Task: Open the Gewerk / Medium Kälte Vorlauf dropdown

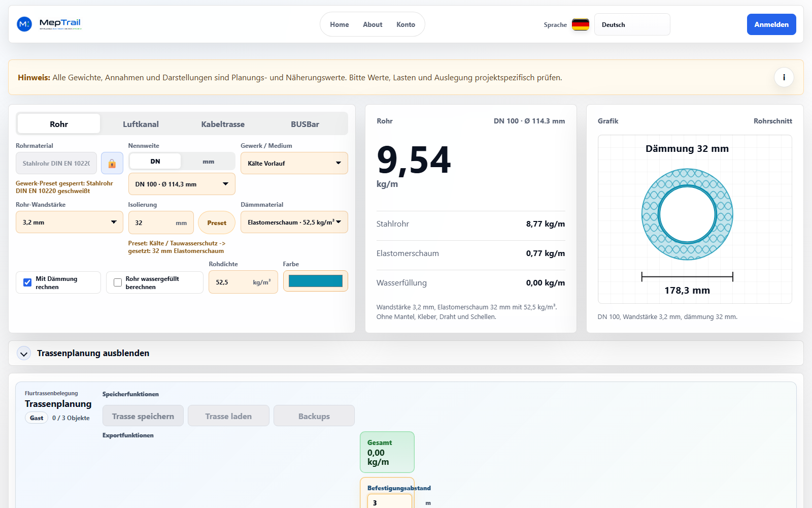Action: click(x=294, y=163)
